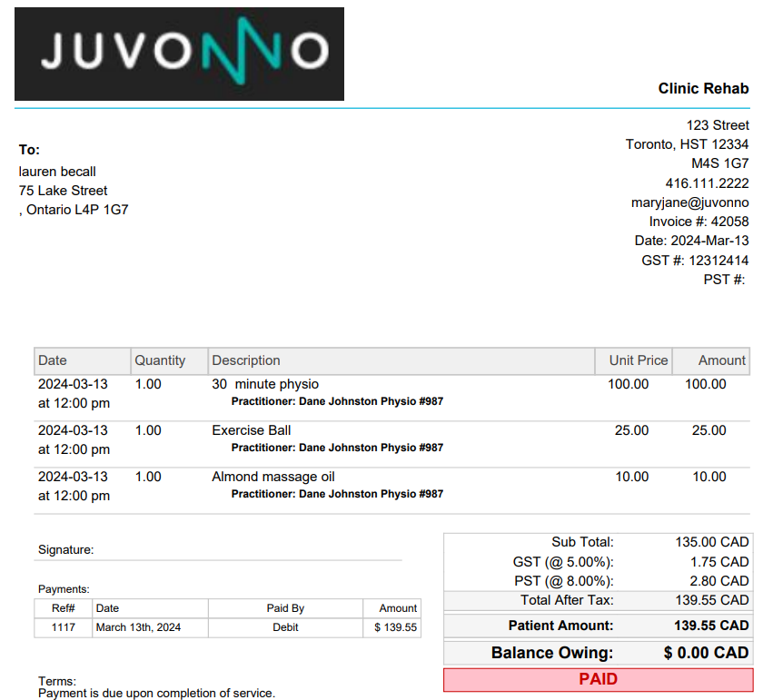This screenshot has height=700, width=763.
Task: Select the PST value 2.80 CAD
Action: (719, 581)
